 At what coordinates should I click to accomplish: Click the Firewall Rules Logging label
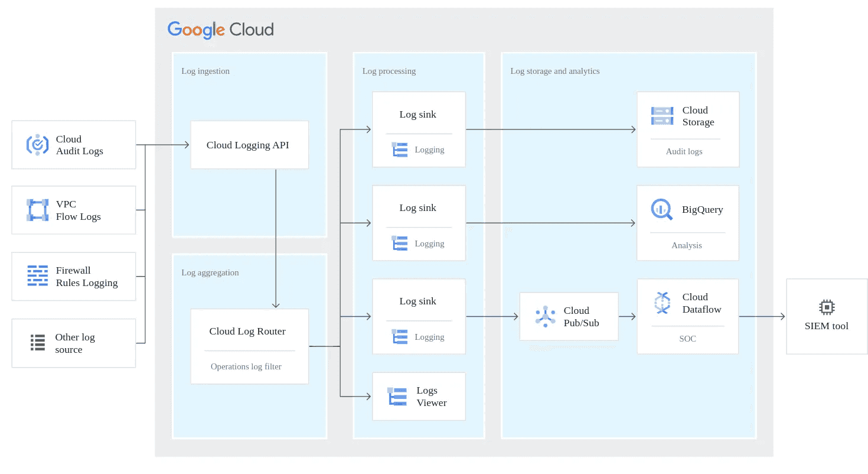(87, 277)
